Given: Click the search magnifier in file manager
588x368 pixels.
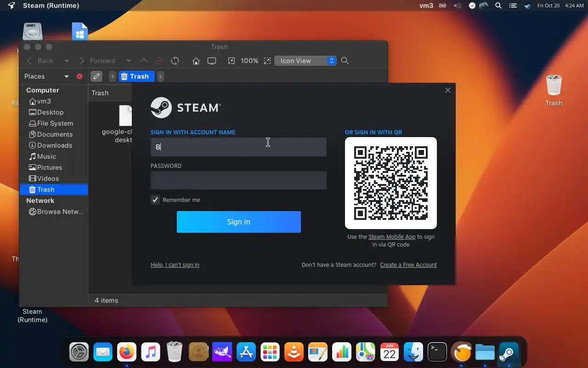Looking at the screenshot, I should pos(345,61).
